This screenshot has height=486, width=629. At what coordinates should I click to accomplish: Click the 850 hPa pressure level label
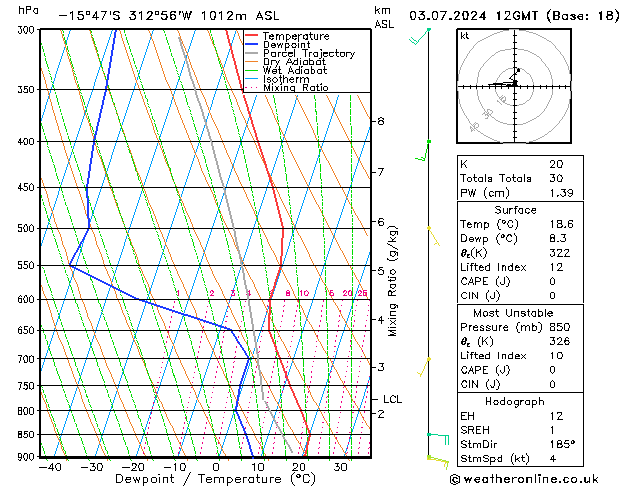pos(28,435)
